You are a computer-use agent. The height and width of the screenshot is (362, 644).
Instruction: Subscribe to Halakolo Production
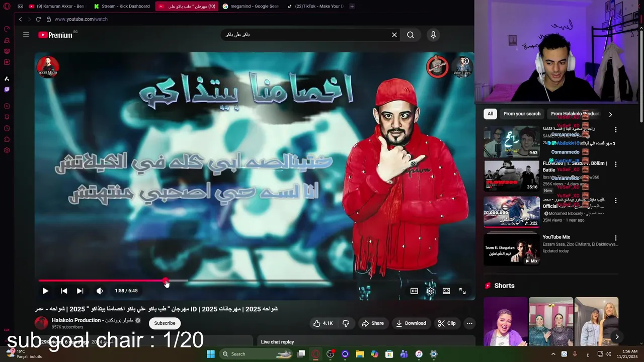point(165,323)
